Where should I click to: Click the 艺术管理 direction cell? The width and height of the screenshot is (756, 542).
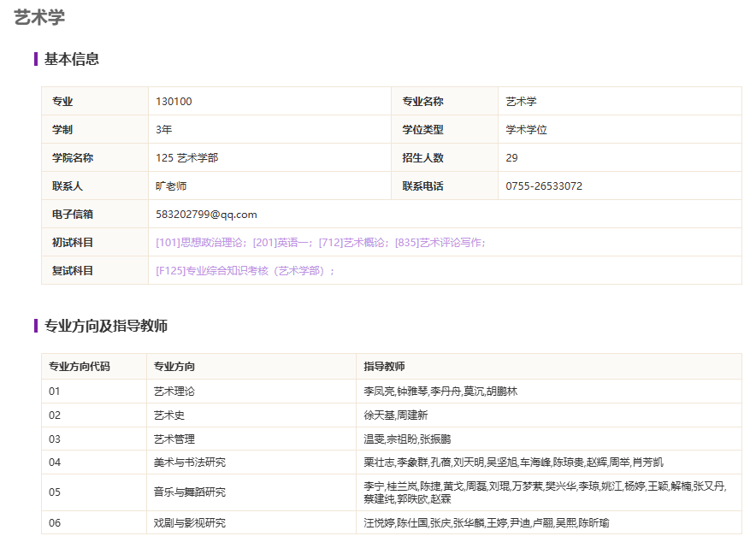pos(174,439)
